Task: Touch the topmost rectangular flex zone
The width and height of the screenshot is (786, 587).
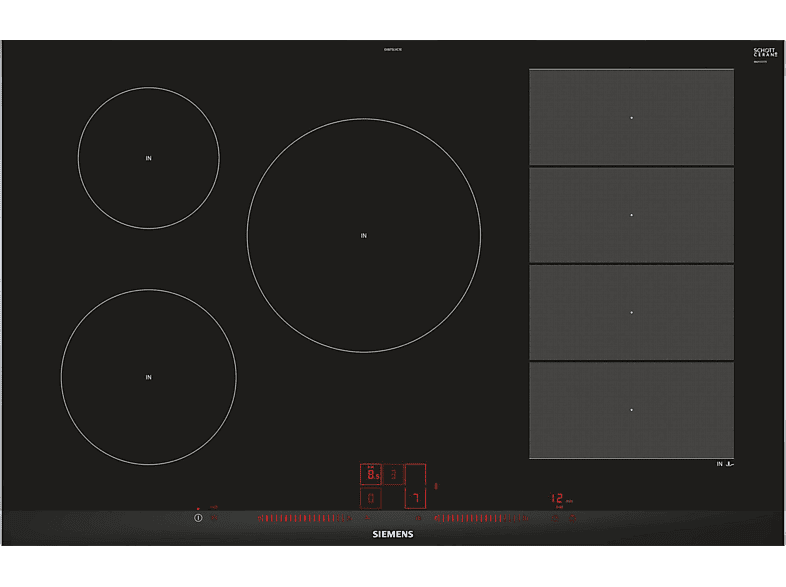Action: tap(631, 117)
